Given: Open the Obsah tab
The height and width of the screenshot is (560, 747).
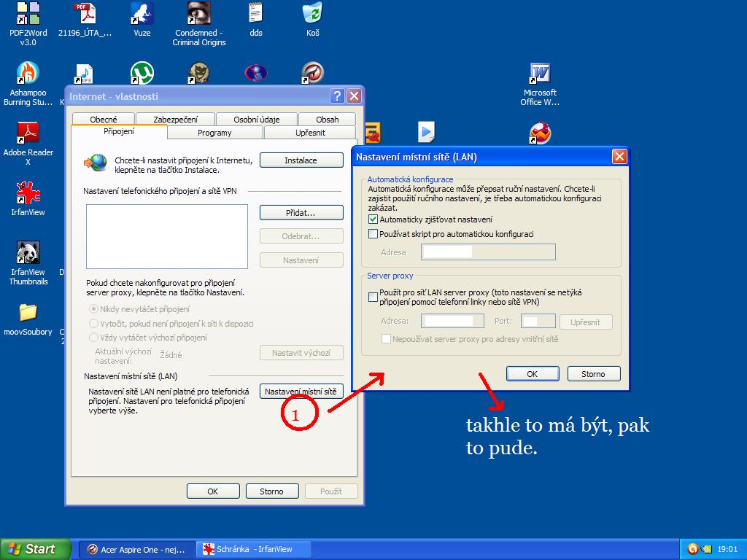Looking at the screenshot, I should click(328, 119).
